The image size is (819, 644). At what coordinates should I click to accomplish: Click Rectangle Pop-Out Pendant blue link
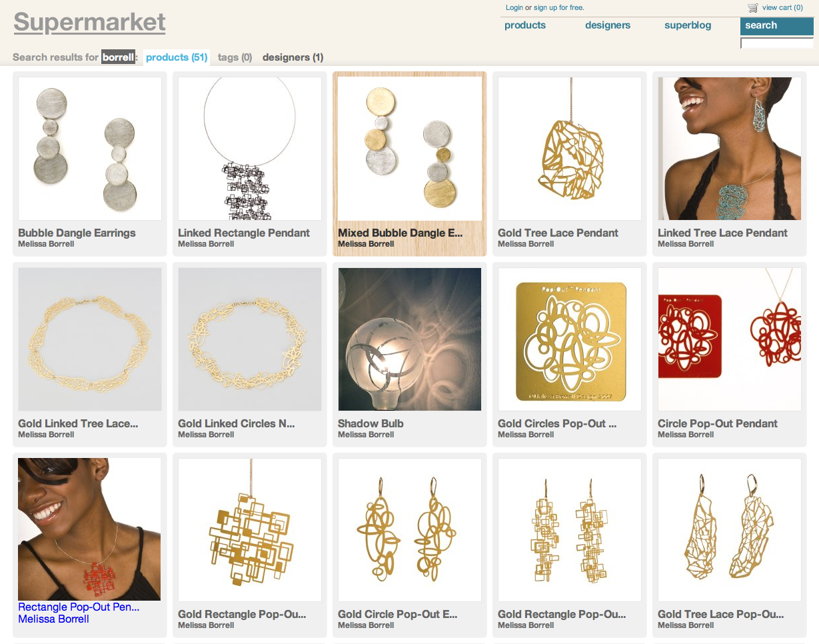click(x=79, y=607)
